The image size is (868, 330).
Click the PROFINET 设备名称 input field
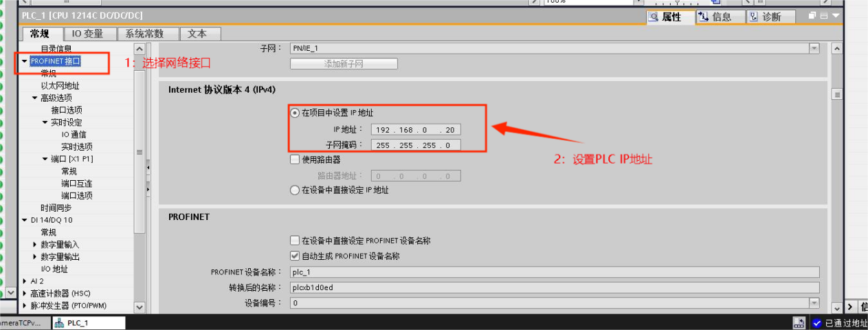pyautogui.click(x=554, y=272)
